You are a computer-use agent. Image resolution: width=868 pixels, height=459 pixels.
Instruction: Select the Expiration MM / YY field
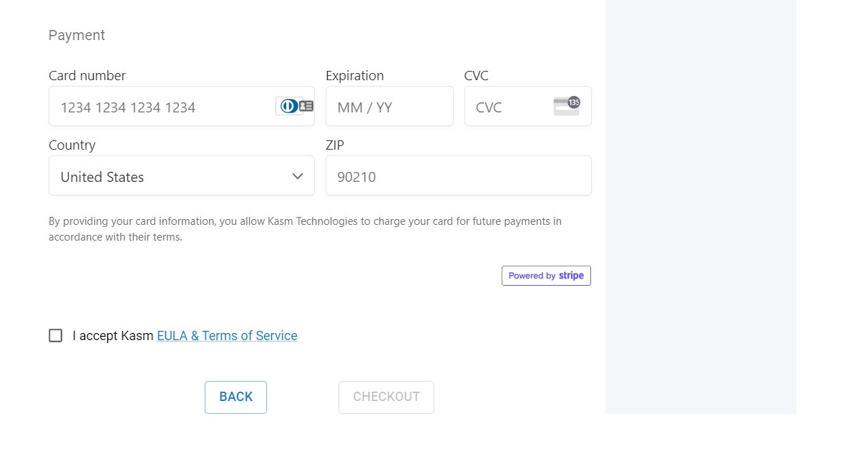point(389,107)
